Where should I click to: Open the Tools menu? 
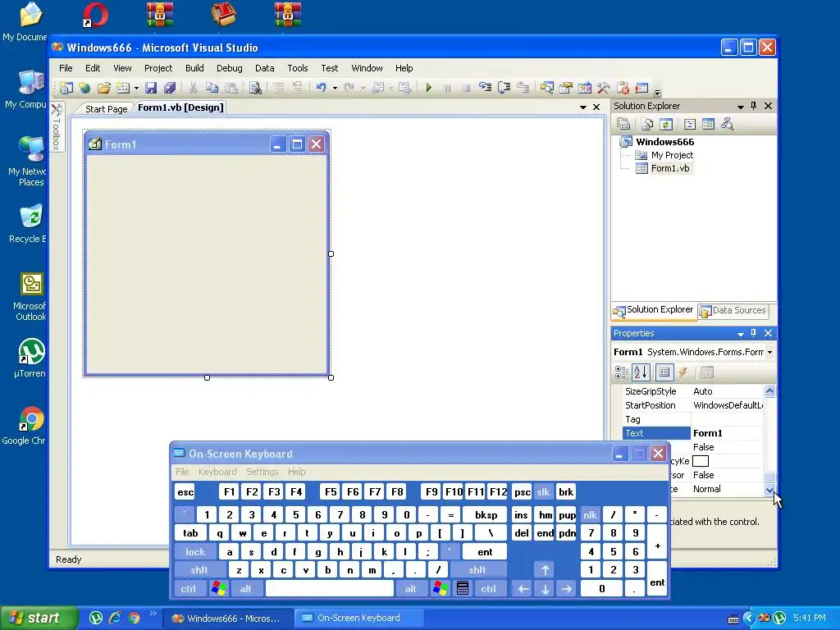297,68
